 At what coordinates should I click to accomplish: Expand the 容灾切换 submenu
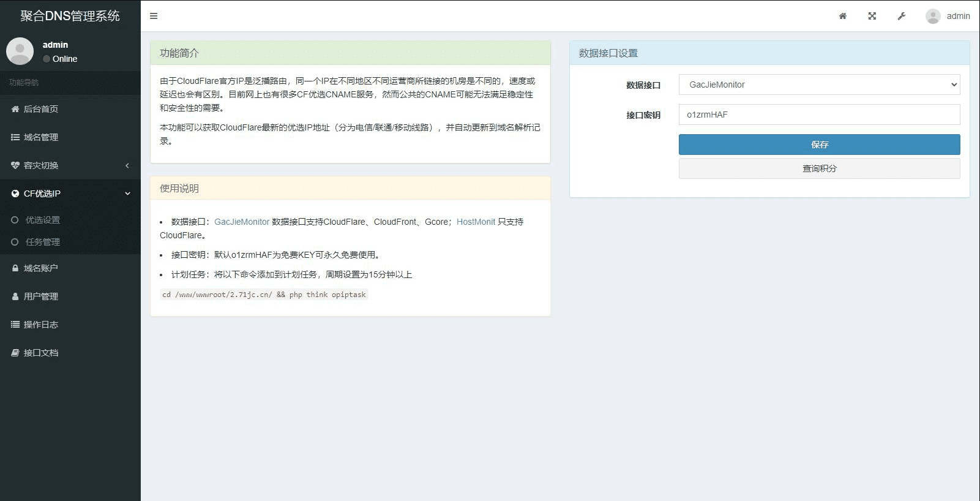(x=41, y=165)
